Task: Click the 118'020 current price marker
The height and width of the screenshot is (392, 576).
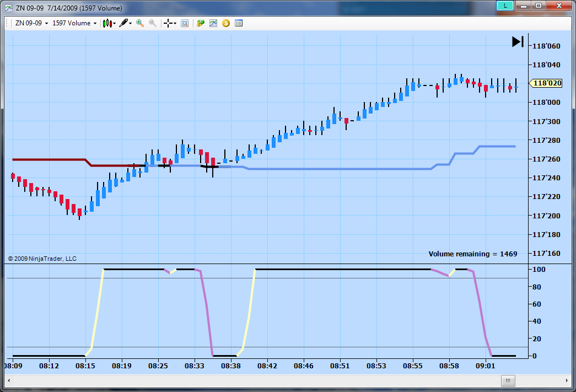Action: coord(546,83)
